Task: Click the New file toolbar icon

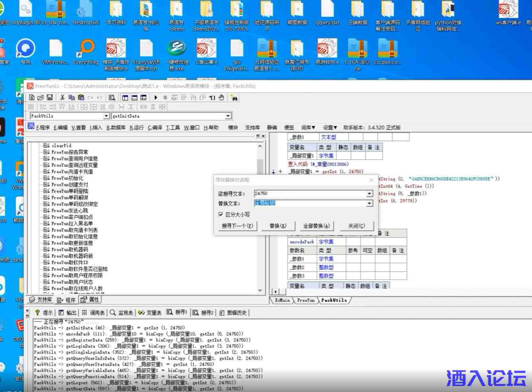Action: click(x=32, y=97)
